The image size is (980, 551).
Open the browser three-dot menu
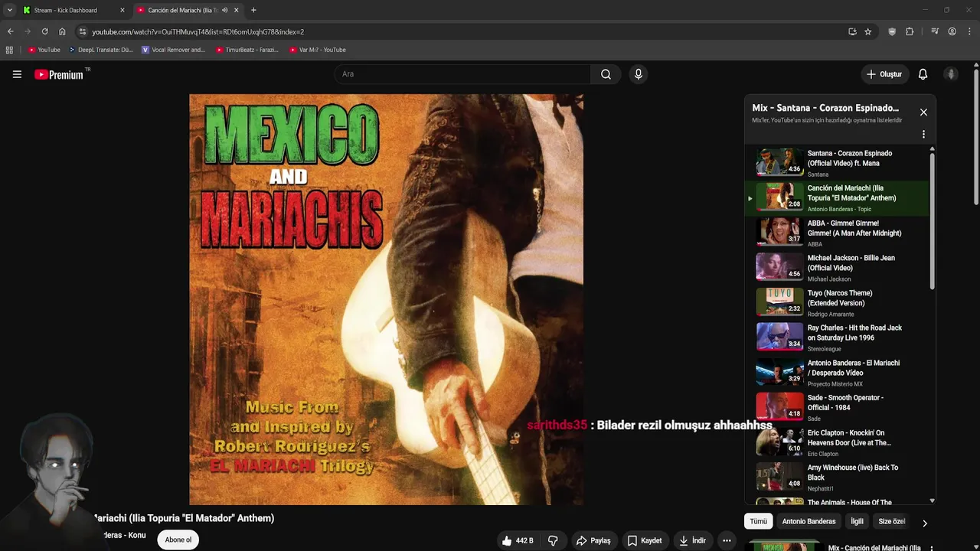point(970,31)
